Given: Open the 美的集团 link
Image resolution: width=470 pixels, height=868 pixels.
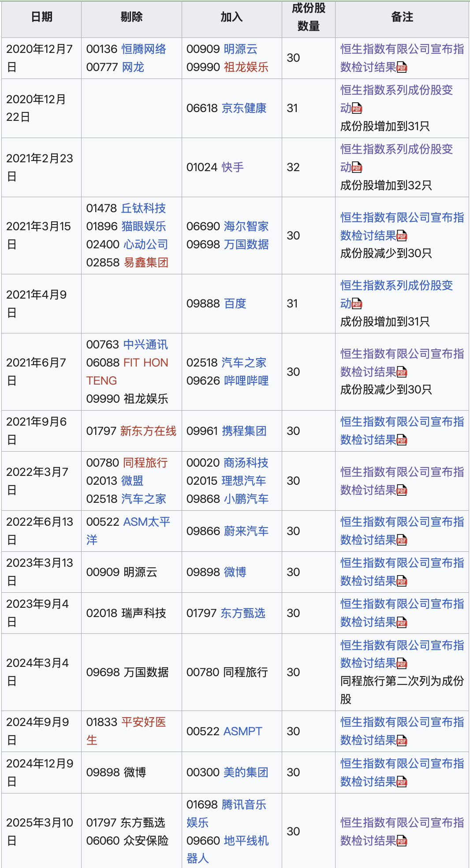Looking at the screenshot, I should pyautogui.click(x=246, y=772).
